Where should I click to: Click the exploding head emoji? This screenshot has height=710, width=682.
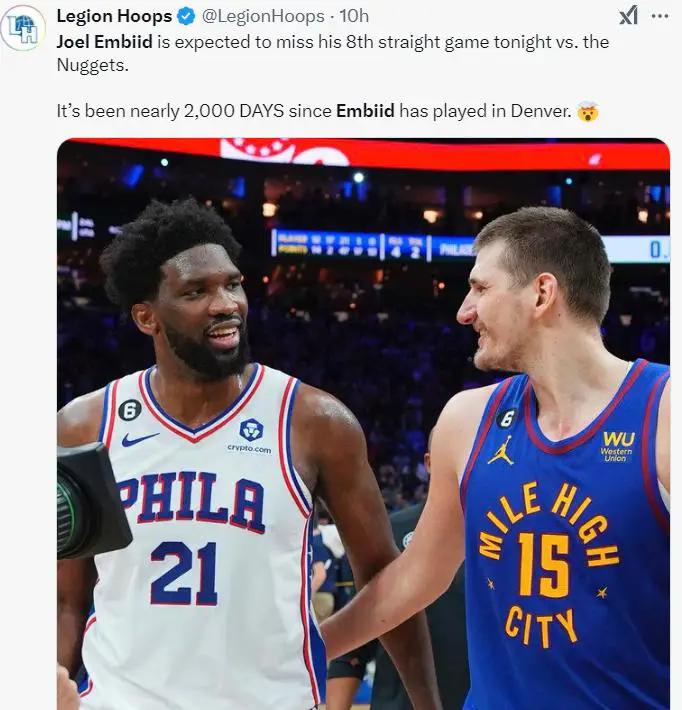pos(588,111)
